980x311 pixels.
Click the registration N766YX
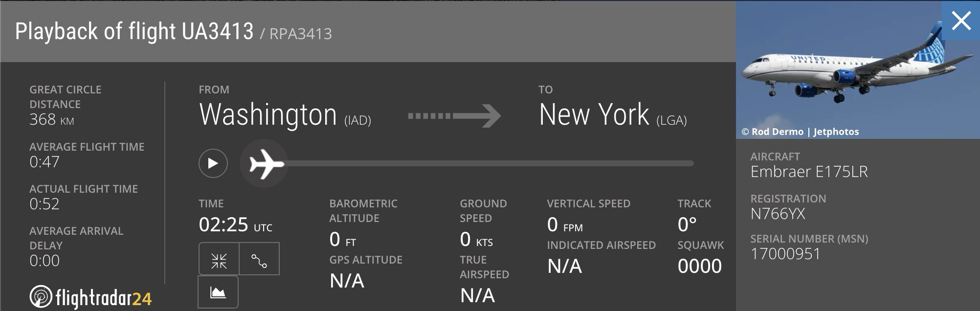pos(778,214)
